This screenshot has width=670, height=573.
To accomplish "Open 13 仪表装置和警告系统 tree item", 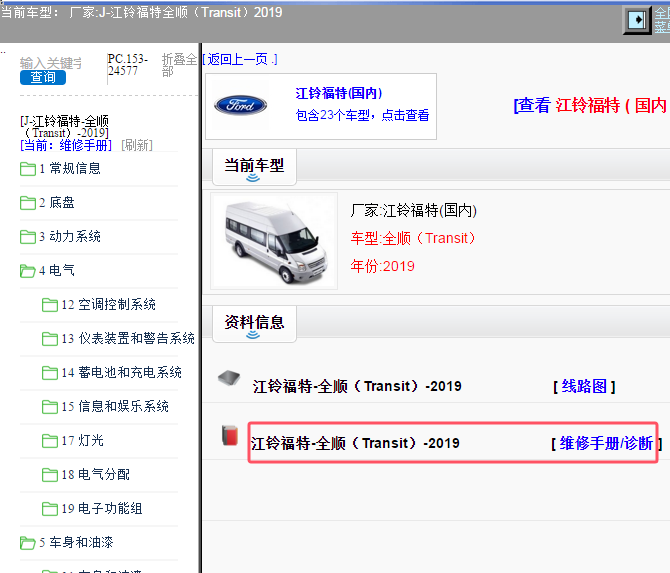I will point(128,338).
